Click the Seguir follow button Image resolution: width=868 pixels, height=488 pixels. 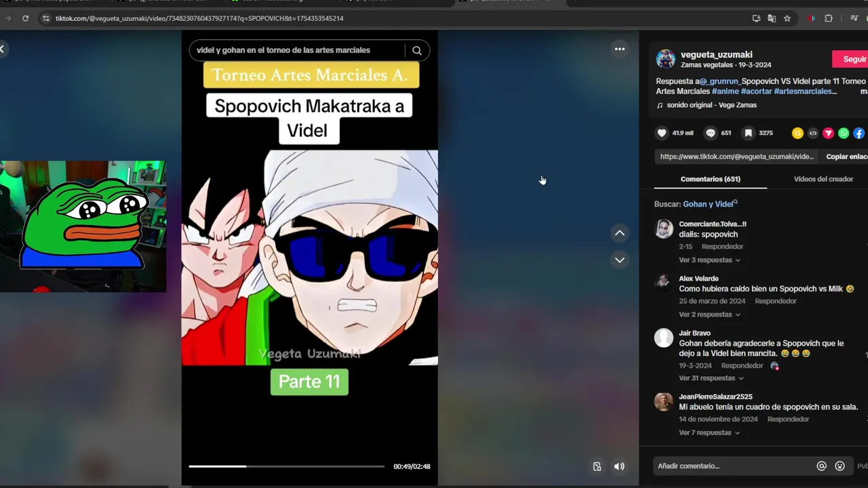(850, 59)
